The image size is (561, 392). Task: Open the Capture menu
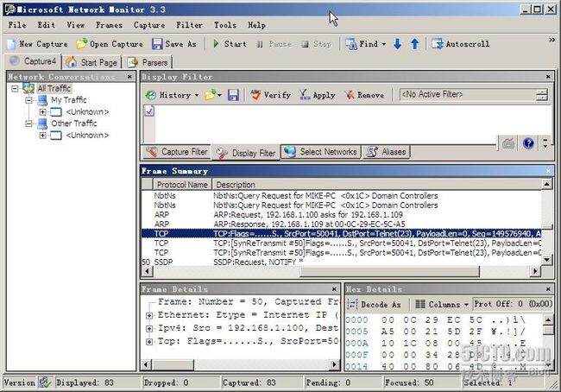tap(149, 25)
